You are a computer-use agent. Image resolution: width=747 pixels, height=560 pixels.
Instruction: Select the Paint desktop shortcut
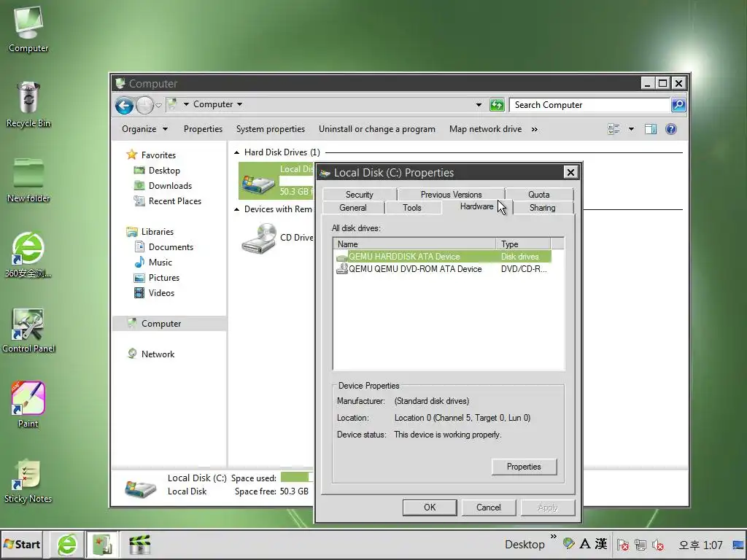28,405
